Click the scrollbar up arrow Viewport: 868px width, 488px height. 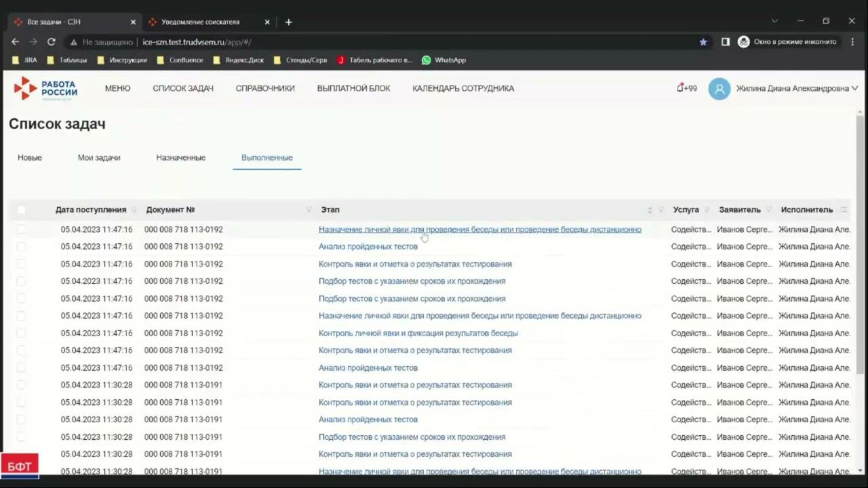tap(861, 110)
